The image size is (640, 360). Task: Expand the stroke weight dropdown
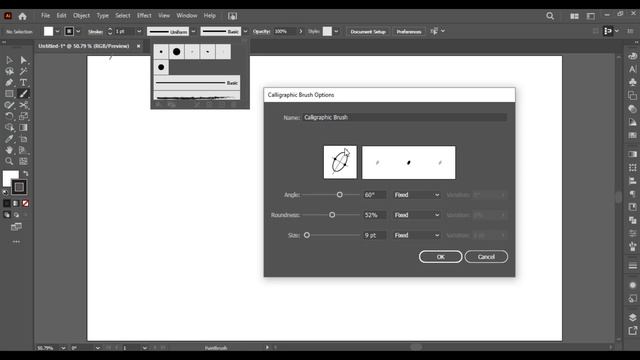pyautogui.click(x=139, y=31)
